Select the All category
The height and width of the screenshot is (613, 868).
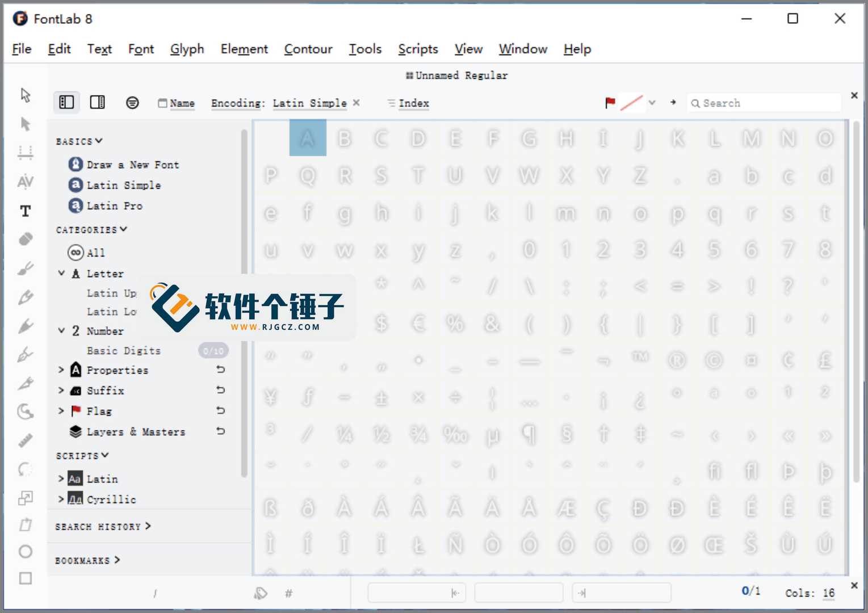click(x=86, y=253)
